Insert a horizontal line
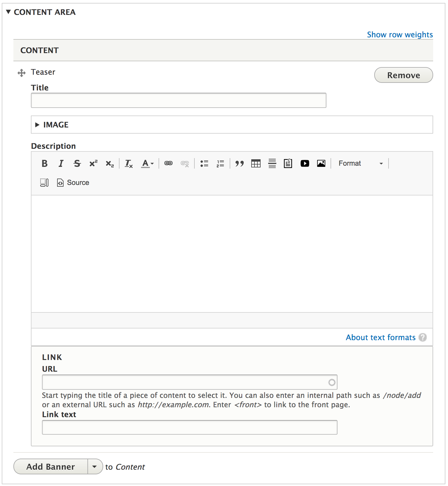This screenshot has height=486, width=448. click(x=272, y=163)
